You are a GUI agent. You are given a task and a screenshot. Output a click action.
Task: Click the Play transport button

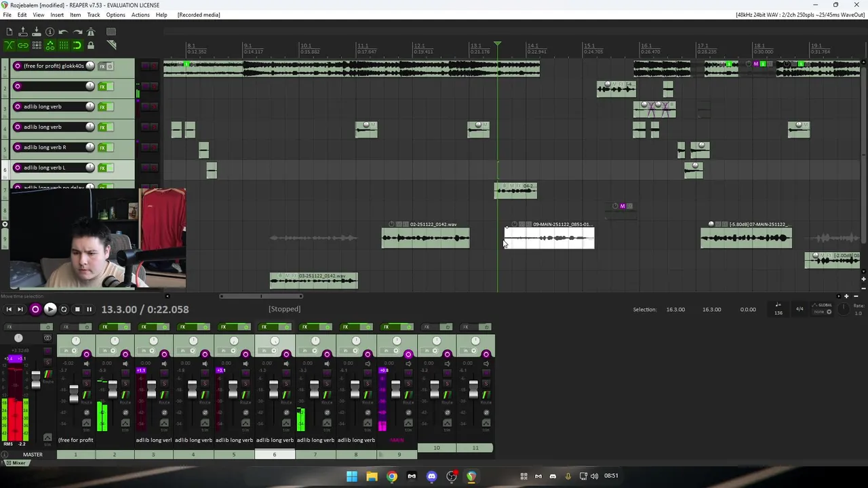point(50,309)
